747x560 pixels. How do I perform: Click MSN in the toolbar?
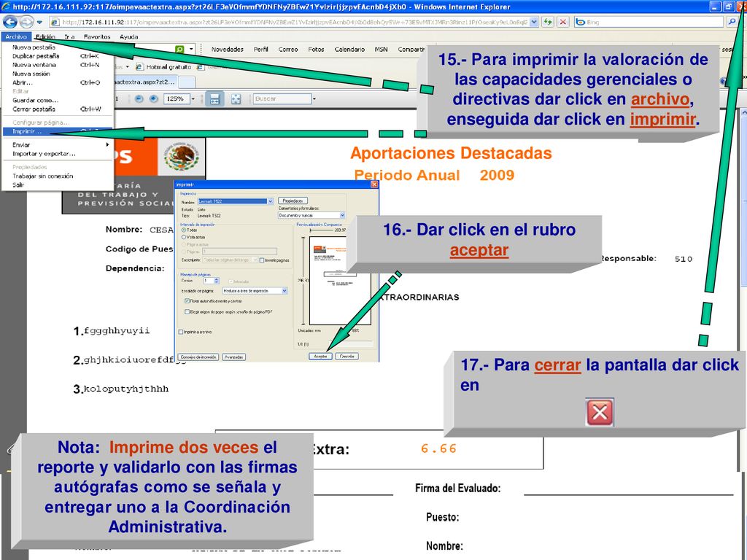(x=381, y=50)
